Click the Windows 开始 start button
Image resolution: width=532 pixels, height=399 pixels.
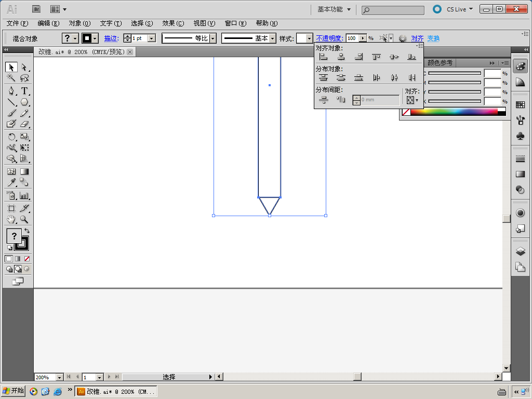pyautogui.click(x=13, y=391)
